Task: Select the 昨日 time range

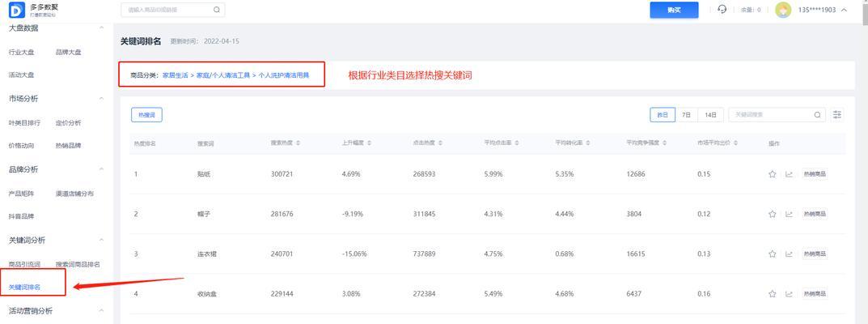Action: 663,115
